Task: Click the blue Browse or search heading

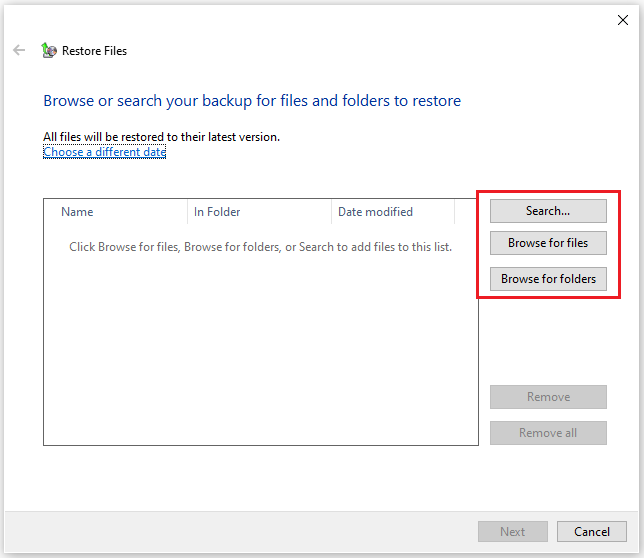Action: click(252, 101)
